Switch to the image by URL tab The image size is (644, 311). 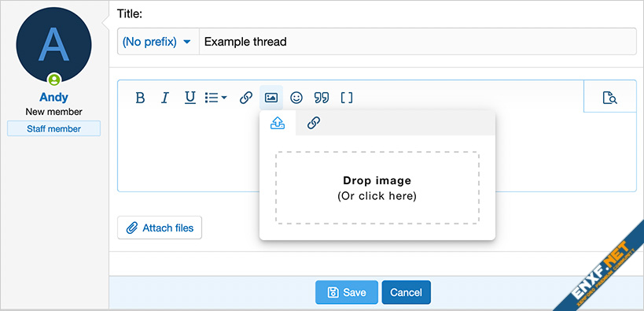click(314, 123)
